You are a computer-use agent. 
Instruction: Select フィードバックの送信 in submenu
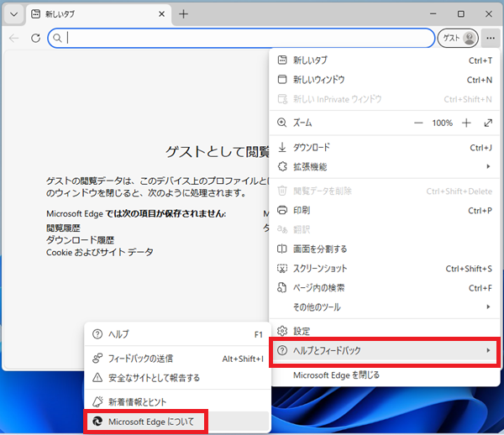click(140, 359)
